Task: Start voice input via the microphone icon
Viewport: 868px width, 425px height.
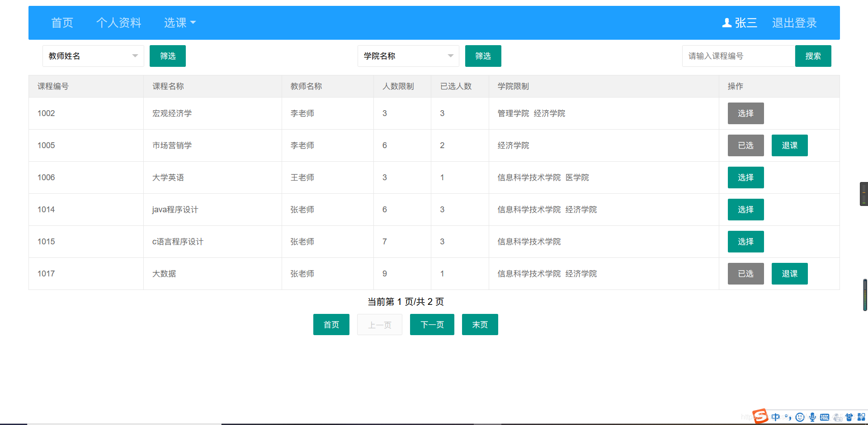Action: (812, 417)
